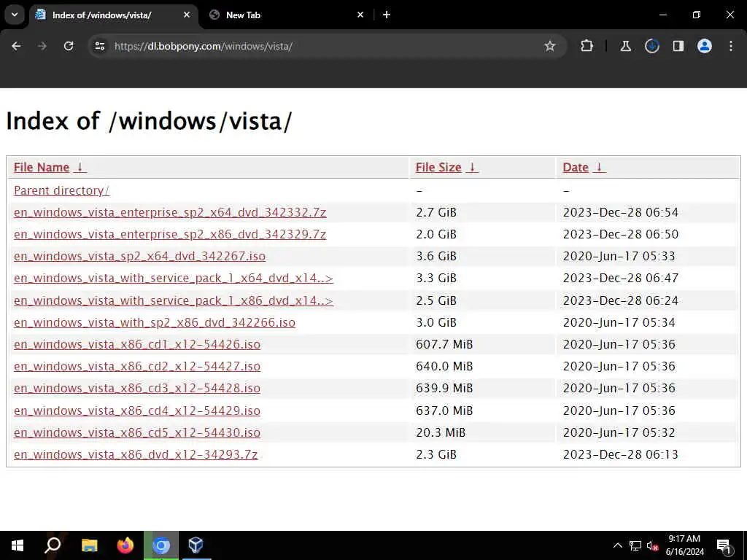Open the Parent directory link
The image size is (747, 560).
click(61, 190)
